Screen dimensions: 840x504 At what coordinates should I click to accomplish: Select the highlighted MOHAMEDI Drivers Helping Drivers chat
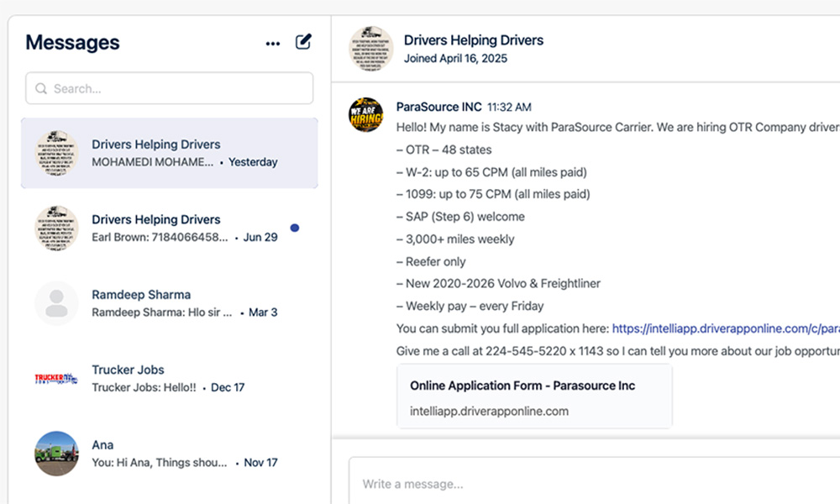pos(170,153)
